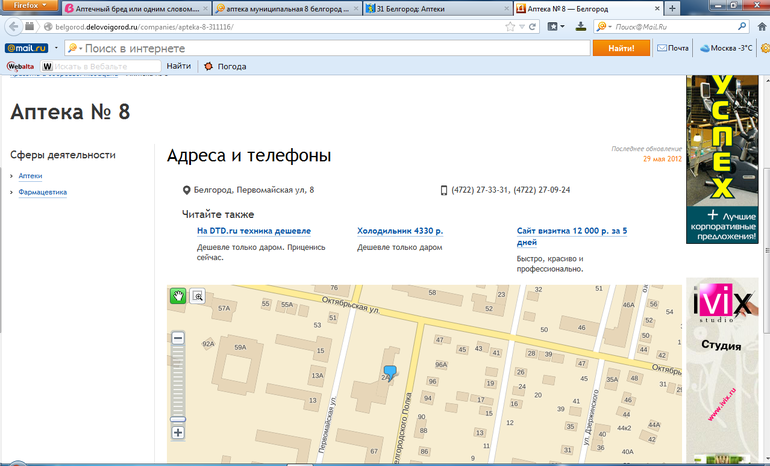Follow the 'Холодильник 4330 р.' ad link
Image resolution: width=770 pixels, height=466 pixels.
point(400,231)
